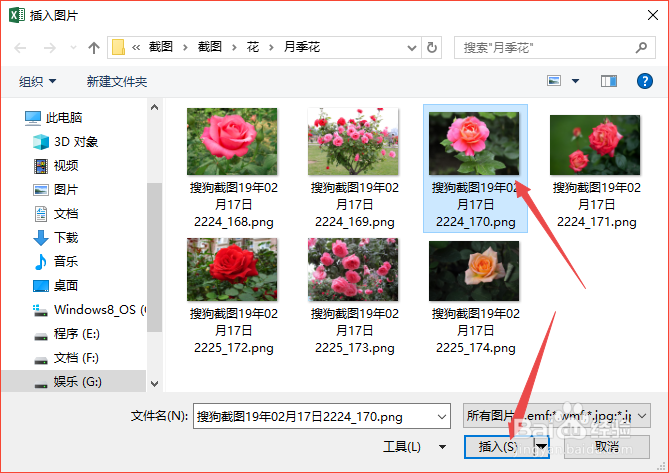Open Help with the question mark
Image resolution: width=669 pixels, height=473 pixels.
coord(645,81)
